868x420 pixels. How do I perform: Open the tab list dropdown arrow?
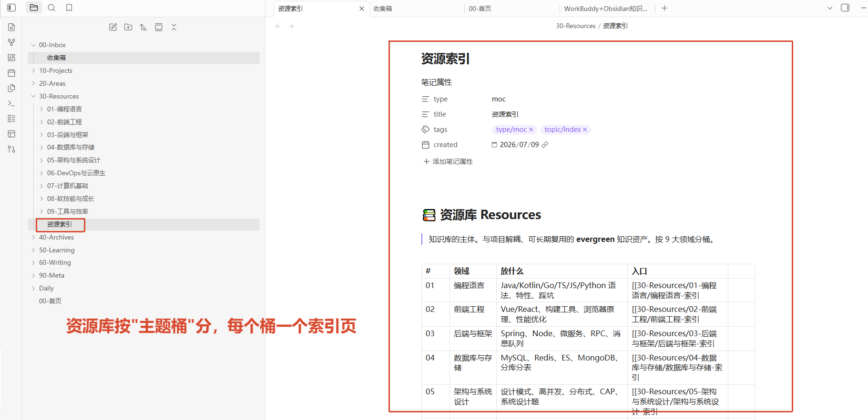click(830, 8)
